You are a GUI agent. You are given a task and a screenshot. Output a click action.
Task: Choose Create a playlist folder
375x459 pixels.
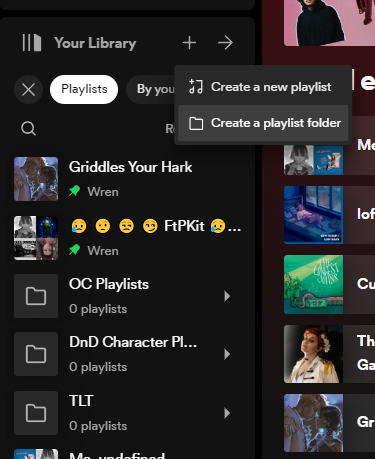(x=263, y=123)
